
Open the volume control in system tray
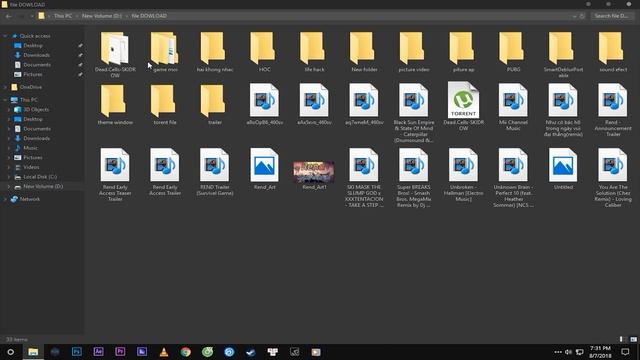[568, 352]
